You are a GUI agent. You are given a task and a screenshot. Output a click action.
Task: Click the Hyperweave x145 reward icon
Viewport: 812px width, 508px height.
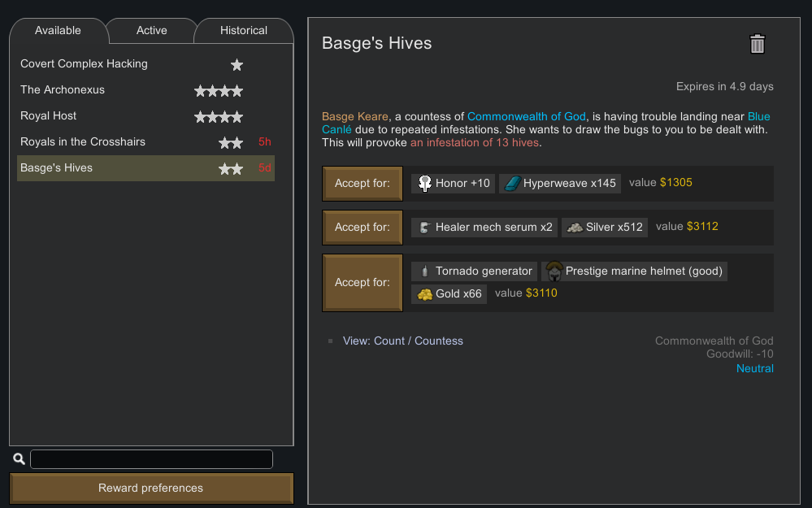[512, 184]
